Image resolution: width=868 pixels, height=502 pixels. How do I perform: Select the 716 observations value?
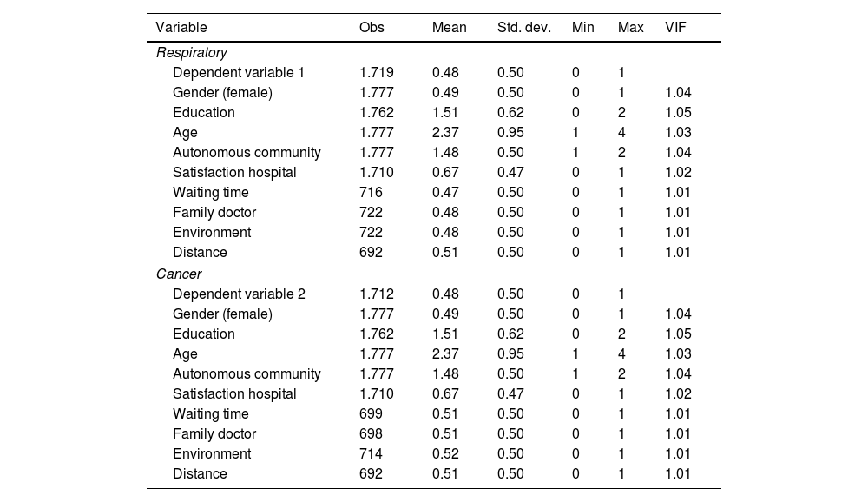(x=370, y=193)
